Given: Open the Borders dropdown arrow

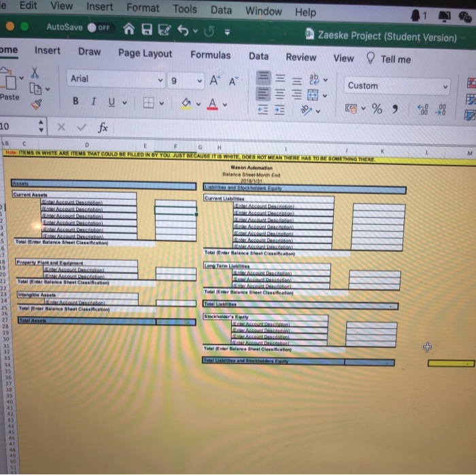Looking at the screenshot, I should click(162, 104).
